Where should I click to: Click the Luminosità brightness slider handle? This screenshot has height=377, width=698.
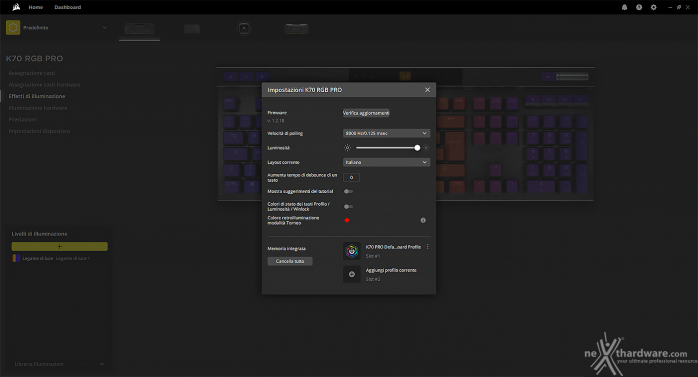click(x=417, y=148)
